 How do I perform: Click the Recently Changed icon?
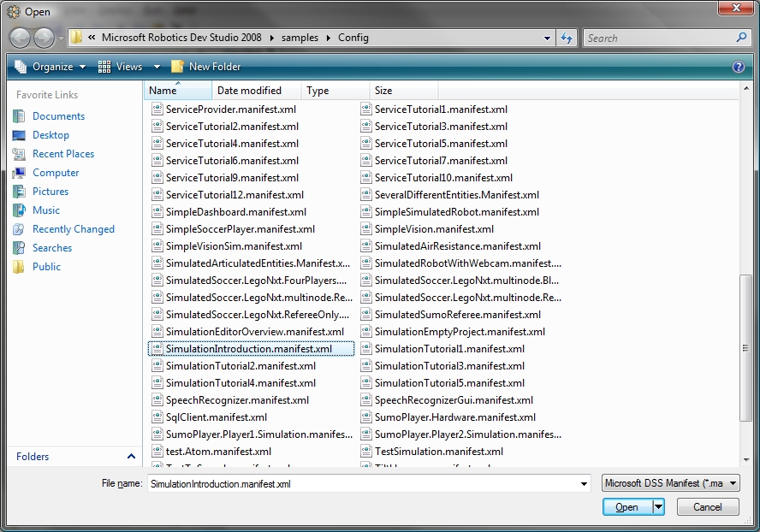point(19,229)
